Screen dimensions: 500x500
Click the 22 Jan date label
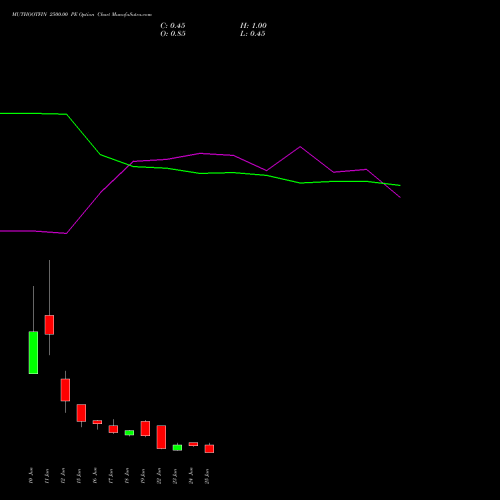pyautogui.click(x=159, y=476)
